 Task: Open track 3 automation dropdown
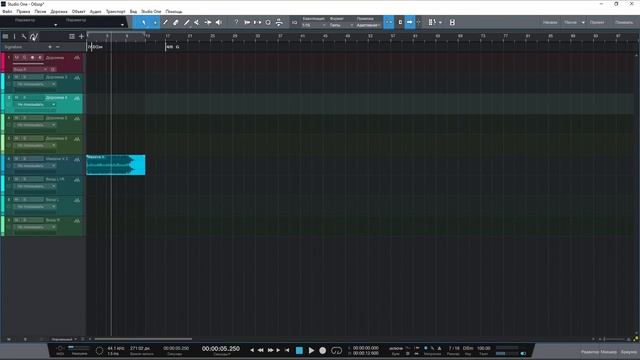(x=35, y=104)
